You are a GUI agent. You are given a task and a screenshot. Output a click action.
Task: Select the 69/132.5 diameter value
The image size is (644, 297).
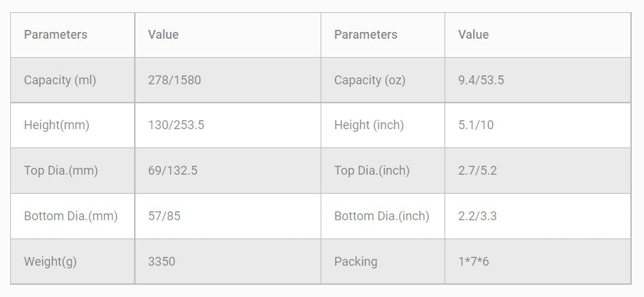(x=173, y=171)
